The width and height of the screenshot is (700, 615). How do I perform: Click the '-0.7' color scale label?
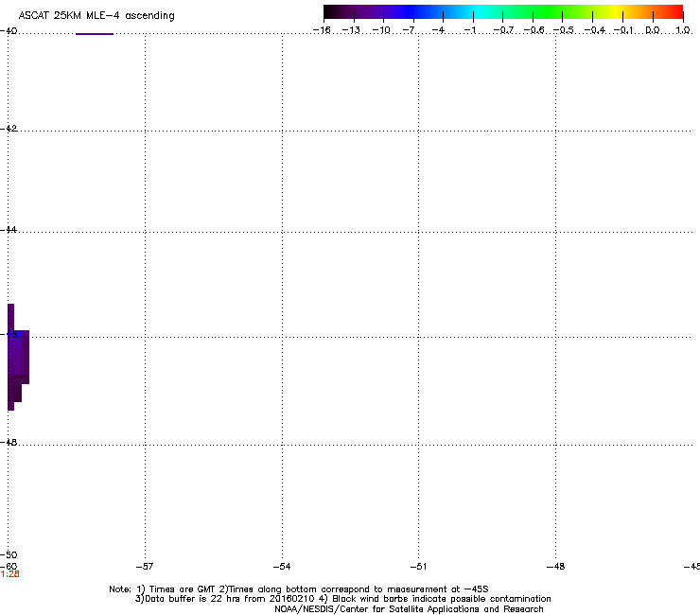(x=503, y=30)
